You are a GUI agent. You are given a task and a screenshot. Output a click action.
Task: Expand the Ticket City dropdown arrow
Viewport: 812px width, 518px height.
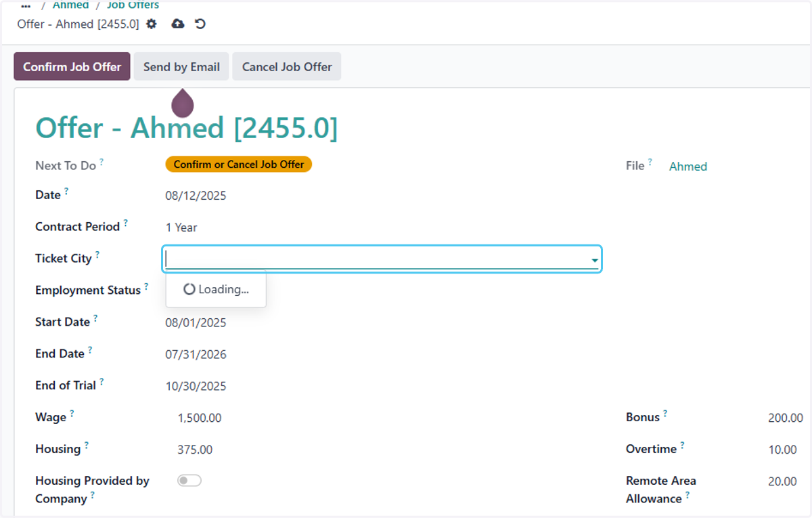tap(594, 260)
